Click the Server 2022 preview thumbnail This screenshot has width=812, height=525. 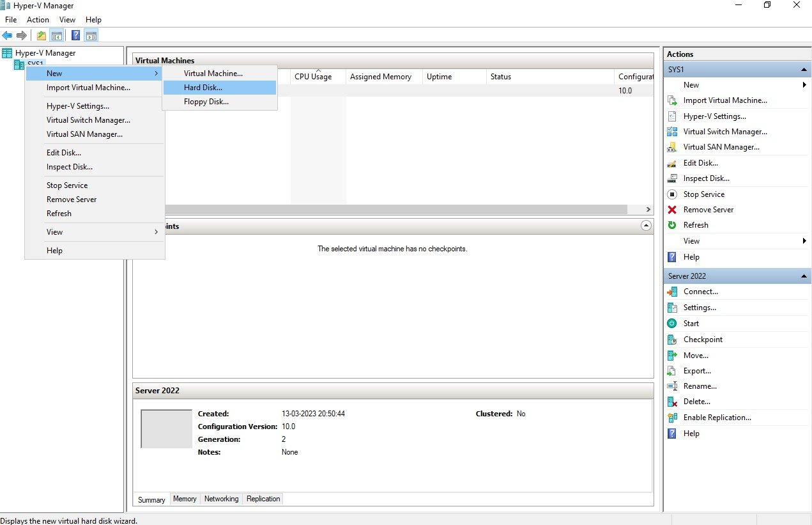click(x=166, y=428)
